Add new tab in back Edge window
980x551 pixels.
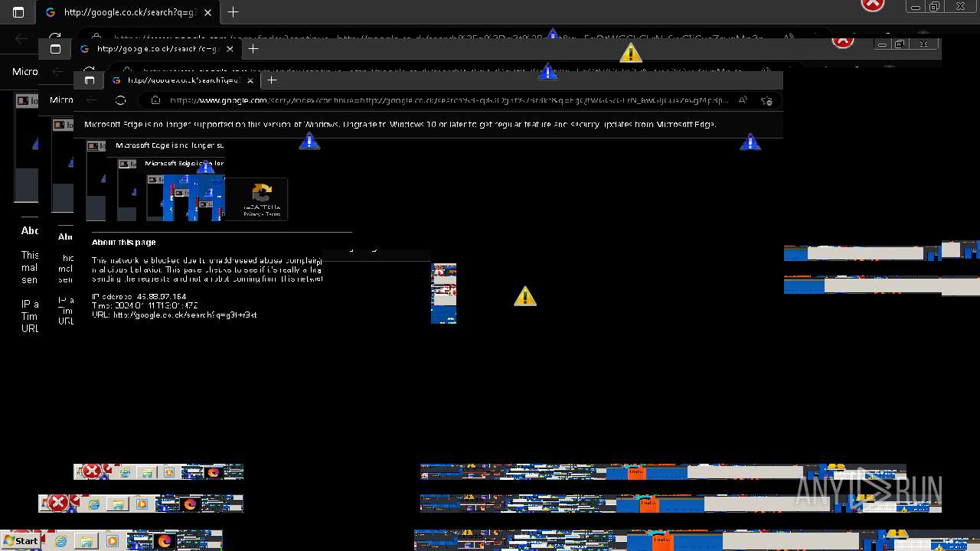click(233, 12)
